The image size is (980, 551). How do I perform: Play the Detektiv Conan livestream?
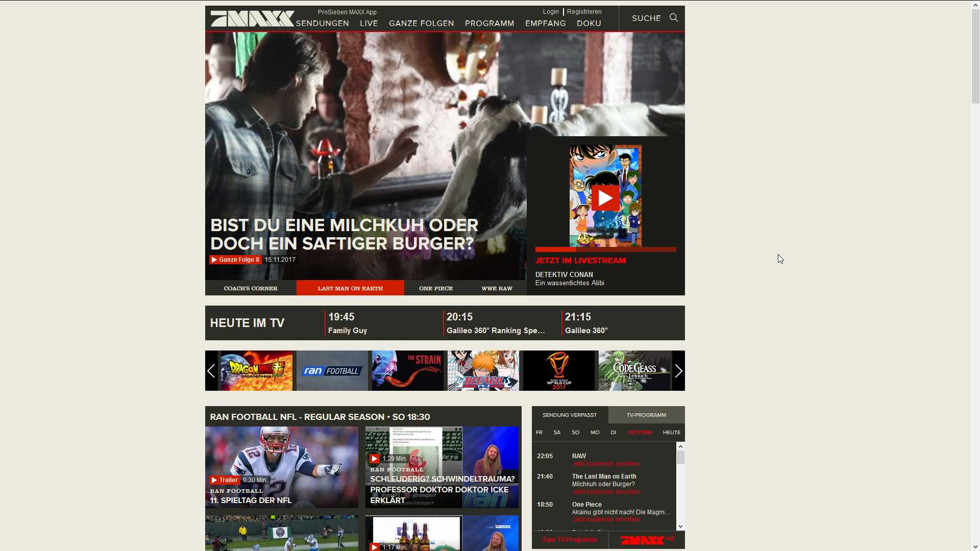[605, 198]
